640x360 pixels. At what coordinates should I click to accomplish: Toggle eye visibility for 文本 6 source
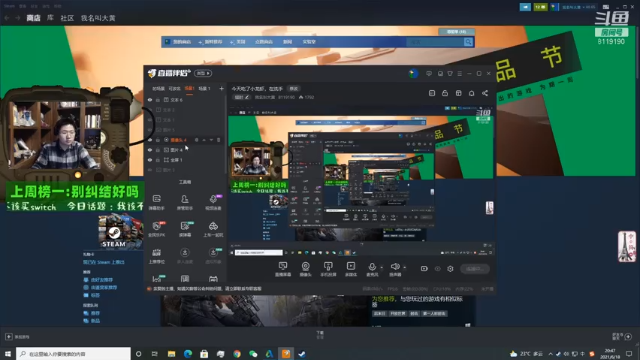pyautogui.click(x=150, y=100)
